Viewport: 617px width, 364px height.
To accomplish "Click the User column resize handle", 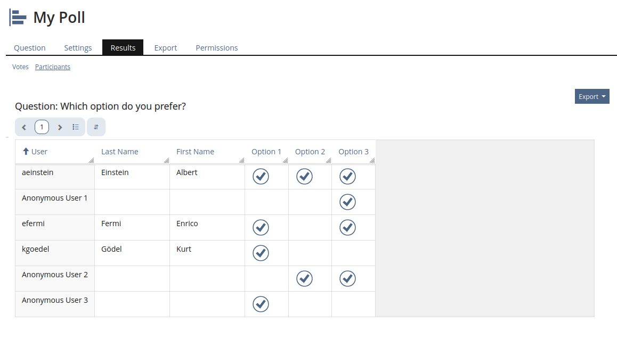I will 91,160.
